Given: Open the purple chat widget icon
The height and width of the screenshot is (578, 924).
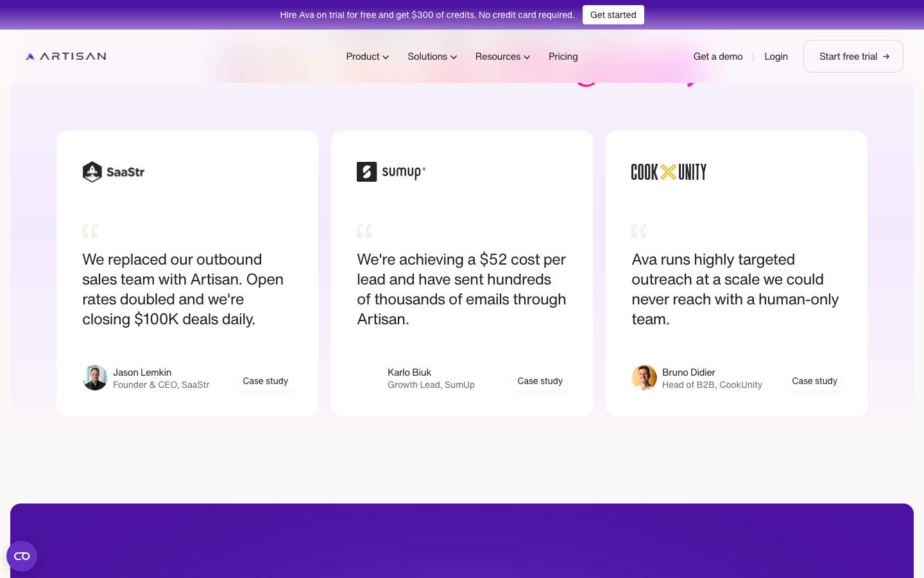Looking at the screenshot, I should [22, 556].
